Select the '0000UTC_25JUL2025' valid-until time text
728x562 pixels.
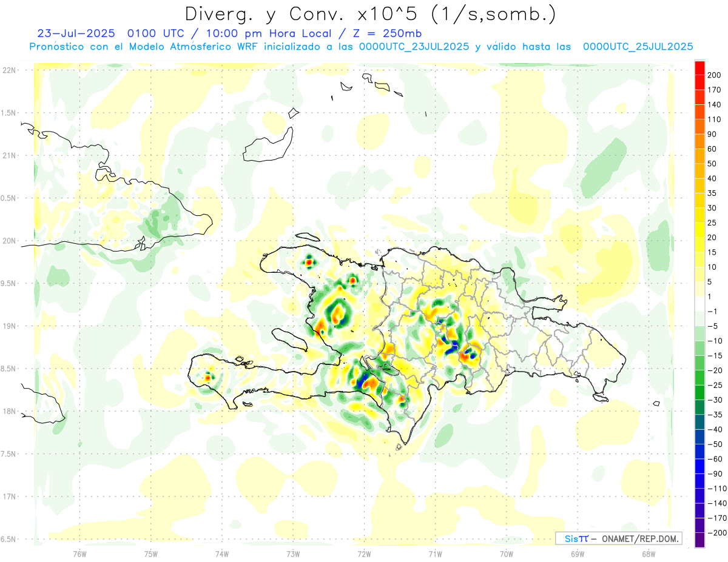[x=638, y=47]
